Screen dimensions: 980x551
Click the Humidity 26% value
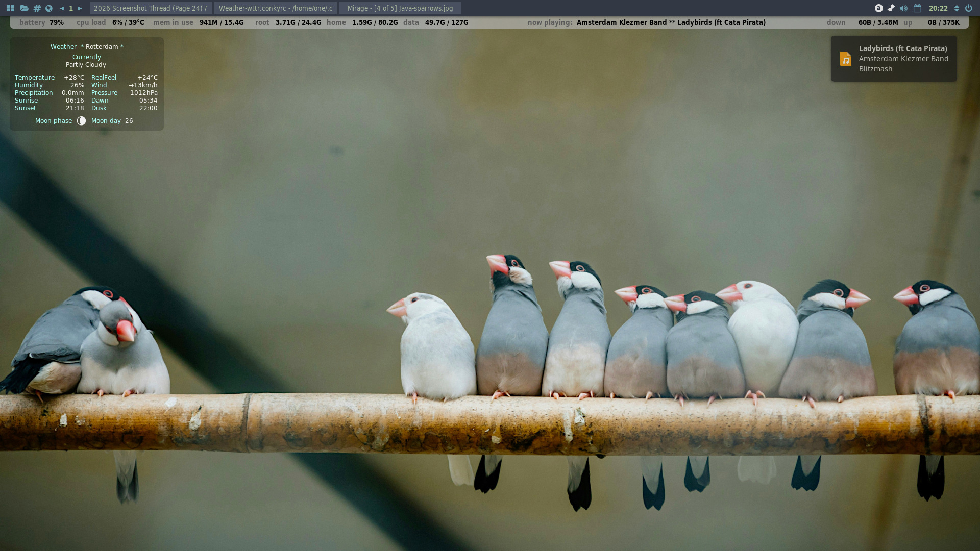tap(77, 85)
